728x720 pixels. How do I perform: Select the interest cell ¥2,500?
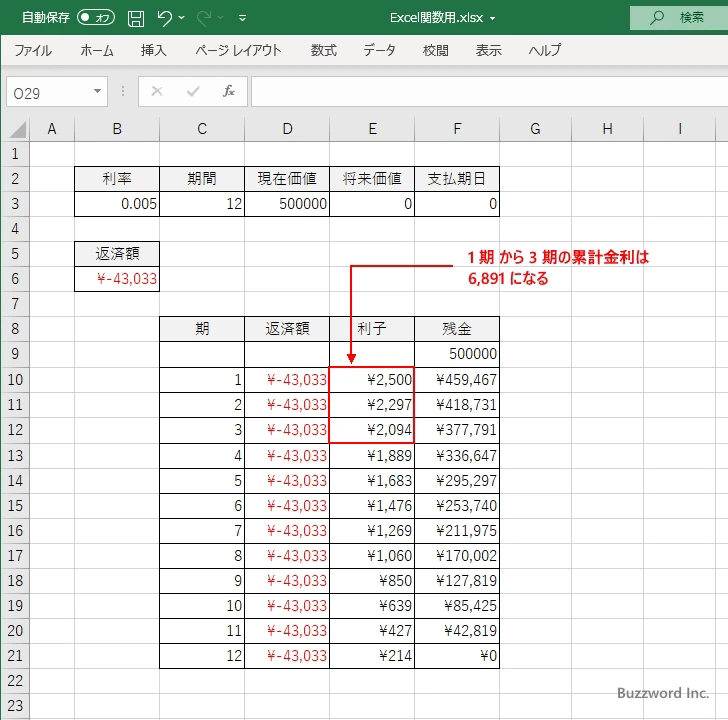point(372,380)
